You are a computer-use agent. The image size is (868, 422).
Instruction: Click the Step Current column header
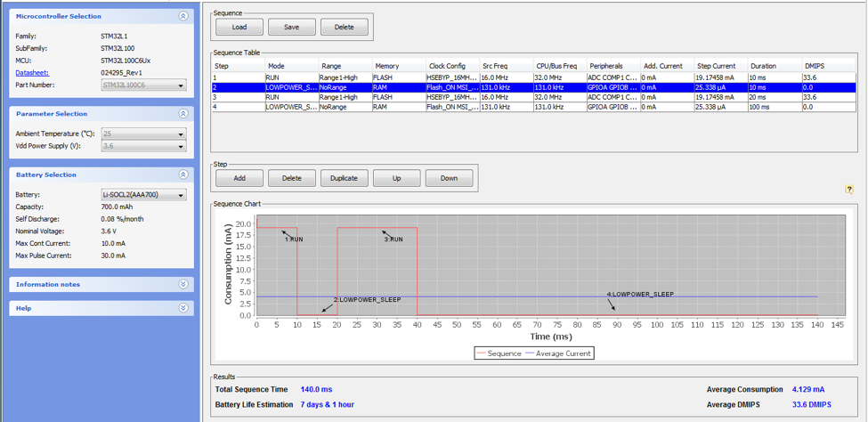tap(719, 66)
